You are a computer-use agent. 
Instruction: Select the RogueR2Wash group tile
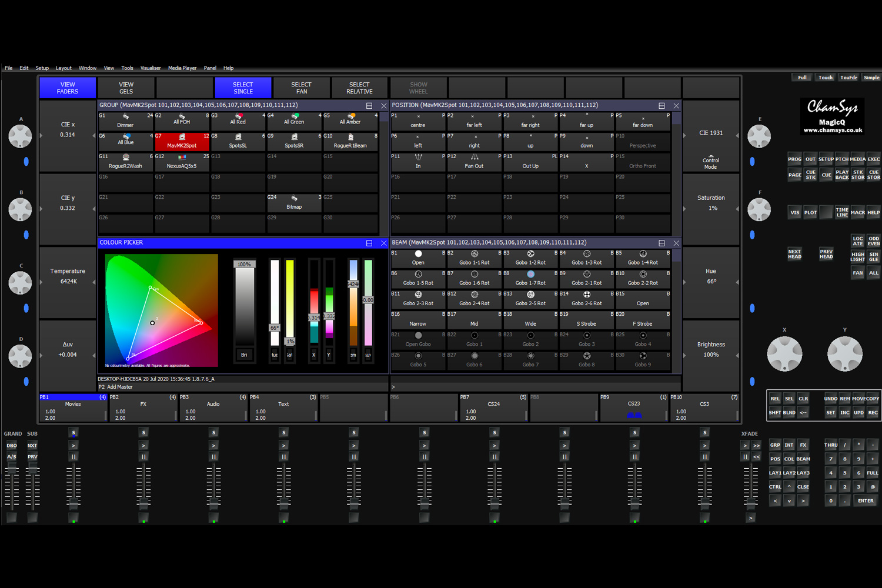126,162
